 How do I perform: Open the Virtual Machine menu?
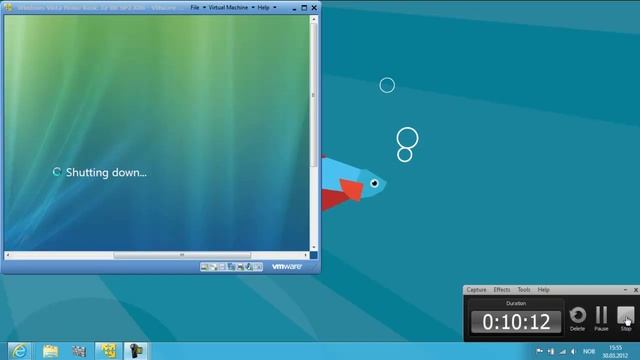click(x=228, y=7)
